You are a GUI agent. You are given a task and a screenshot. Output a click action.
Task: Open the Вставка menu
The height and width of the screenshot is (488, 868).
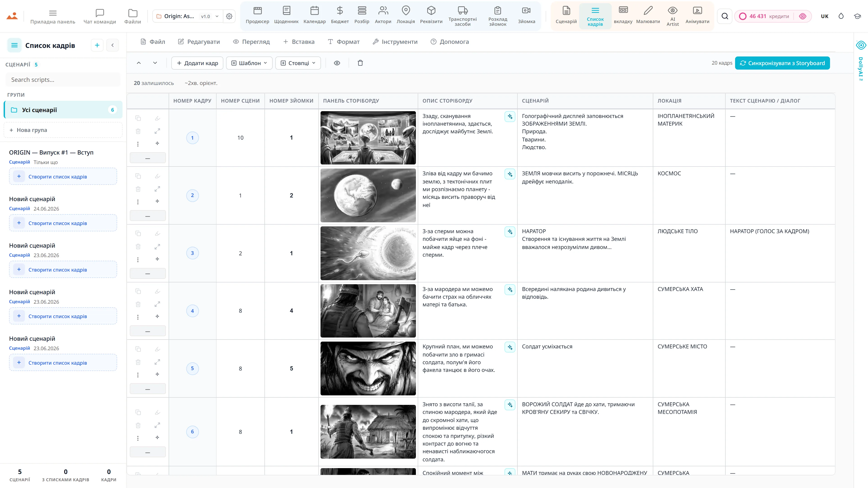pos(299,42)
